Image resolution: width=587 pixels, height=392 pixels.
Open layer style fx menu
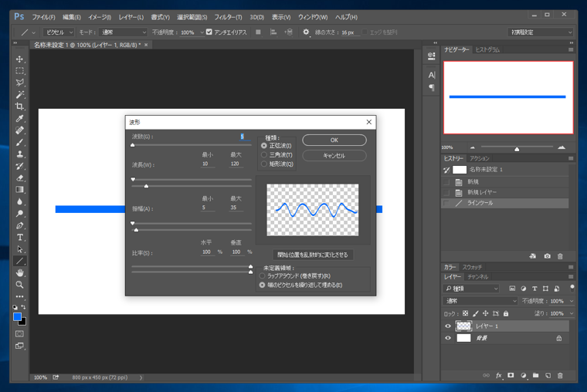[x=499, y=375]
